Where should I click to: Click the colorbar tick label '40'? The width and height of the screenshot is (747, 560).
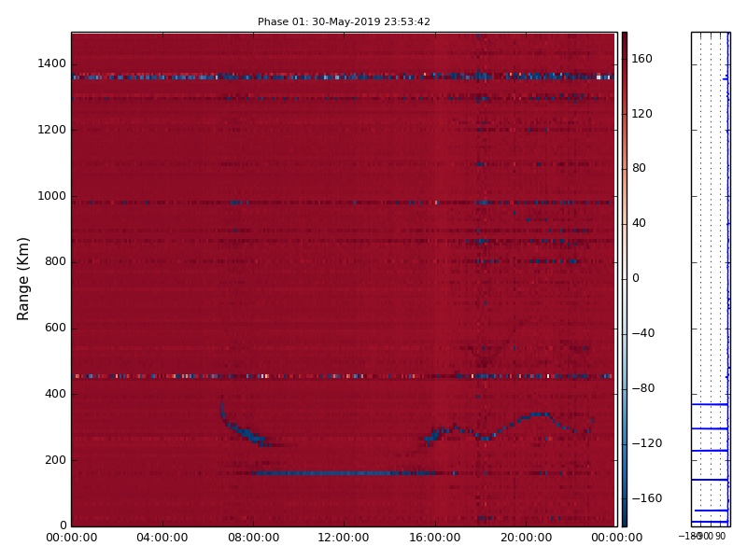[x=639, y=223]
